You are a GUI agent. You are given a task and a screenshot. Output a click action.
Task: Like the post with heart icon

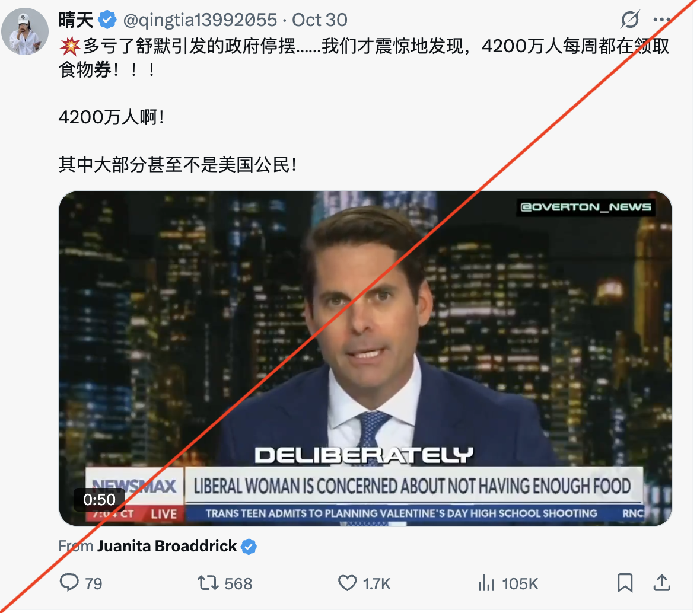(347, 583)
